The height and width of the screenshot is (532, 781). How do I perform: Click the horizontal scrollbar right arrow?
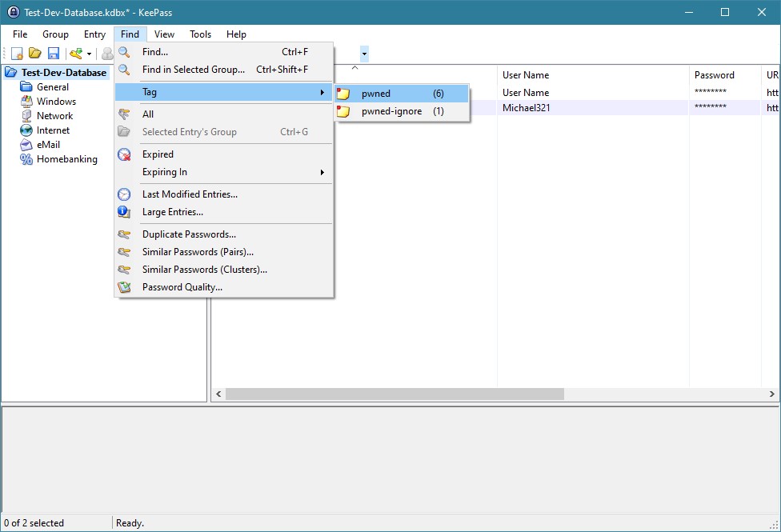click(771, 394)
